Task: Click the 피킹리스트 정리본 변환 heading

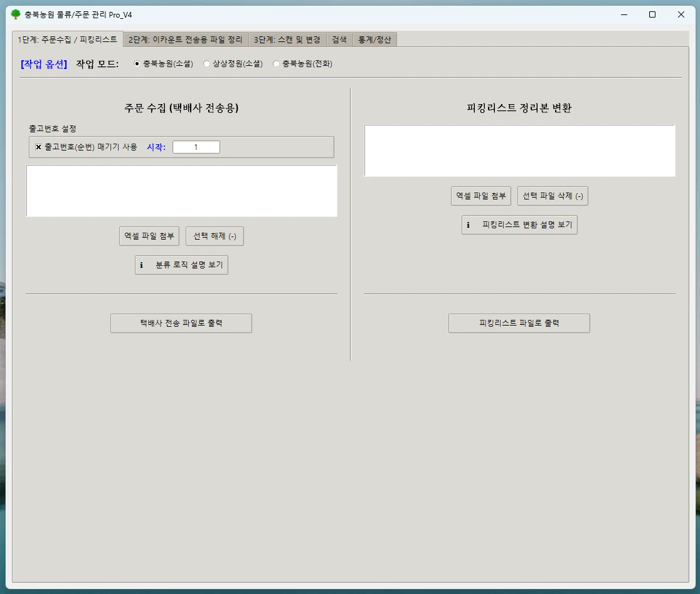Action: 519,107
